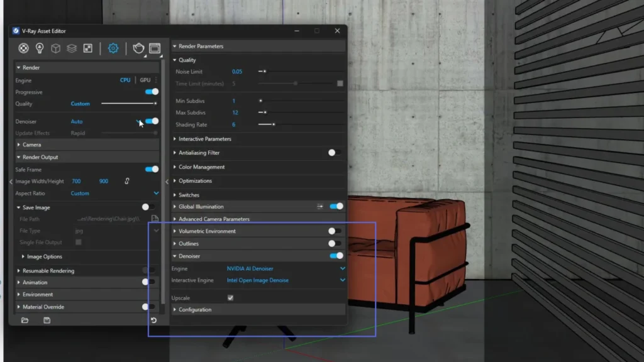Open the Lights tab (bulb icon)

(40, 48)
